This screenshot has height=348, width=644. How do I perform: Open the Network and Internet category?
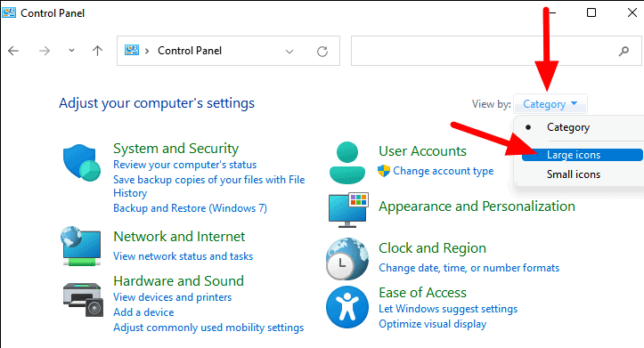179,237
